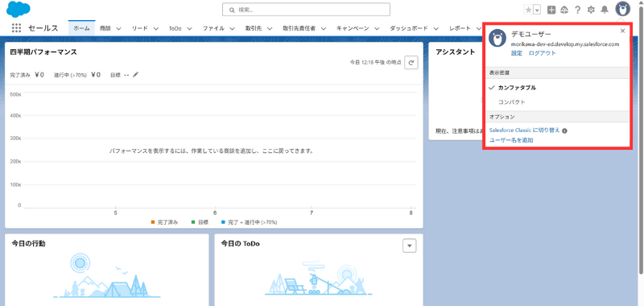
Task: Click the デモユーザー name text
Action: (x=531, y=34)
